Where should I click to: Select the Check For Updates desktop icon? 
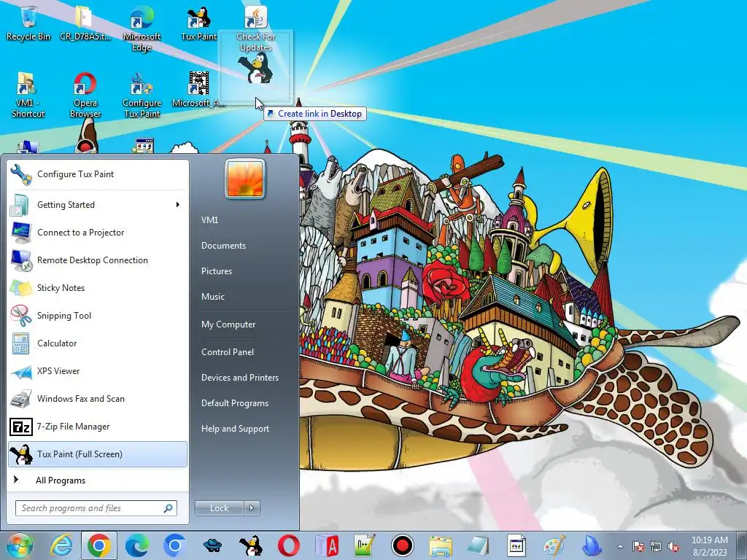coord(256,28)
